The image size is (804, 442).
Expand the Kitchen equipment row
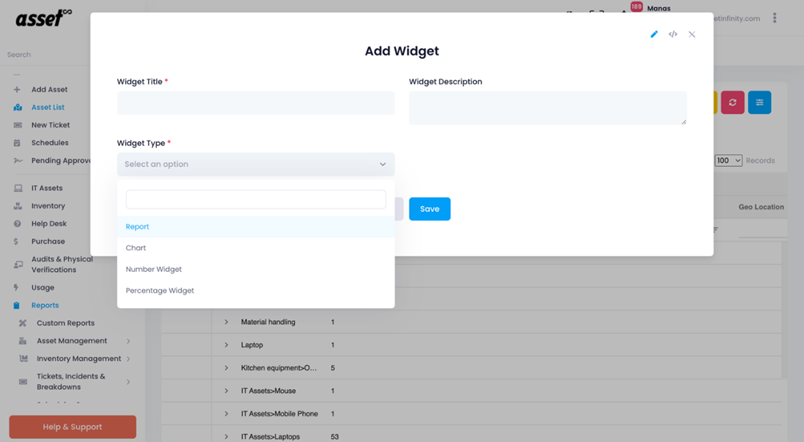pyautogui.click(x=226, y=368)
